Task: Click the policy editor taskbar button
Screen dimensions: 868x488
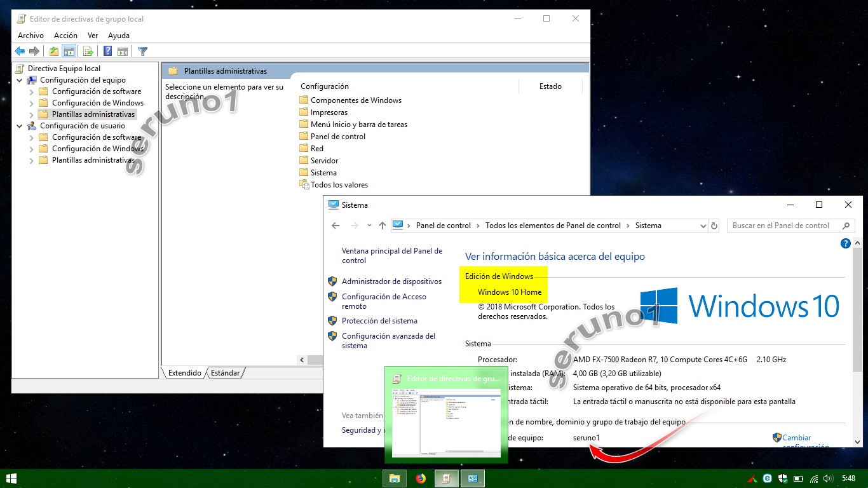Action: tap(447, 478)
